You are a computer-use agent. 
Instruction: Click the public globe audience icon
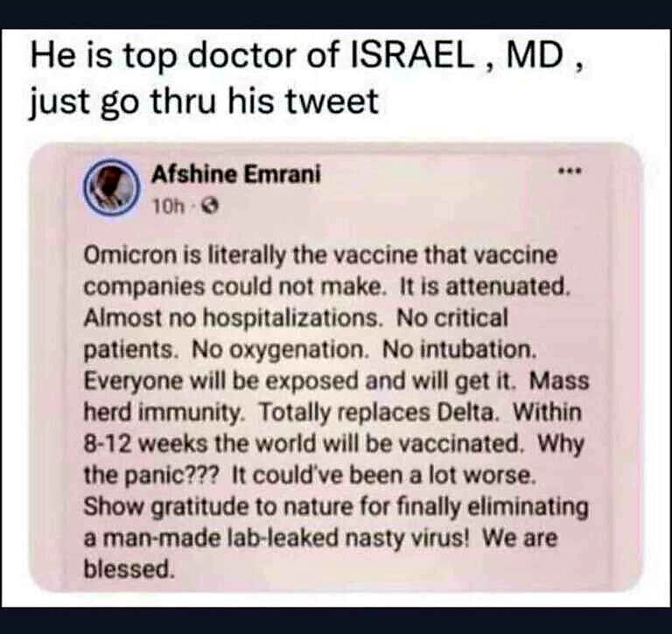[210, 208]
